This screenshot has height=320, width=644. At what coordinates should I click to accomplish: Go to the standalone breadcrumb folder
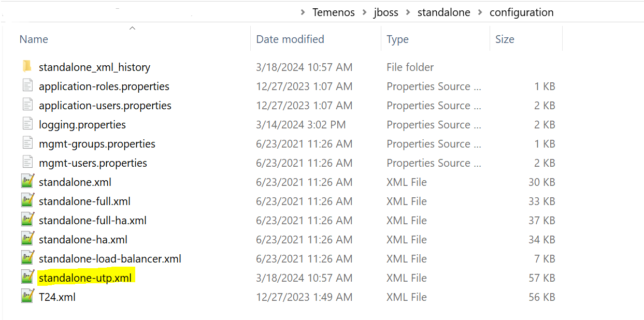coord(443,12)
